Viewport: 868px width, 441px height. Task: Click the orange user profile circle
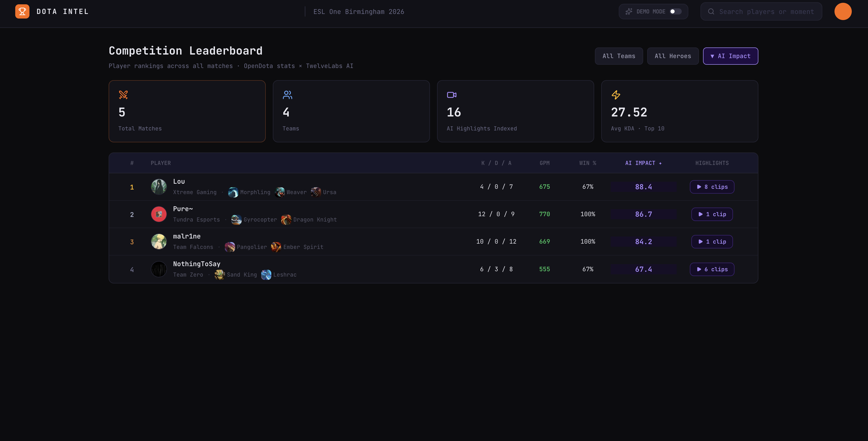click(x=843, y=11)
